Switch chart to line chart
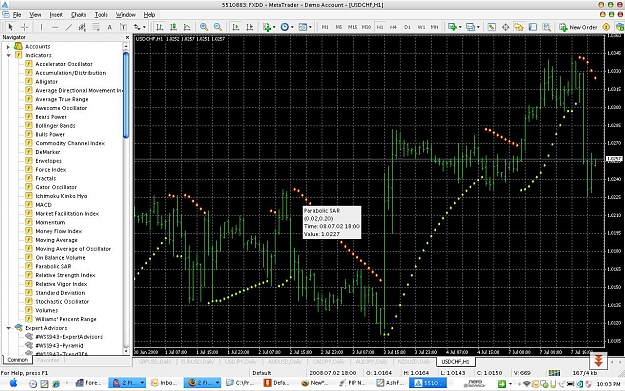Screen dimensions: 625x391 point(187,27)
